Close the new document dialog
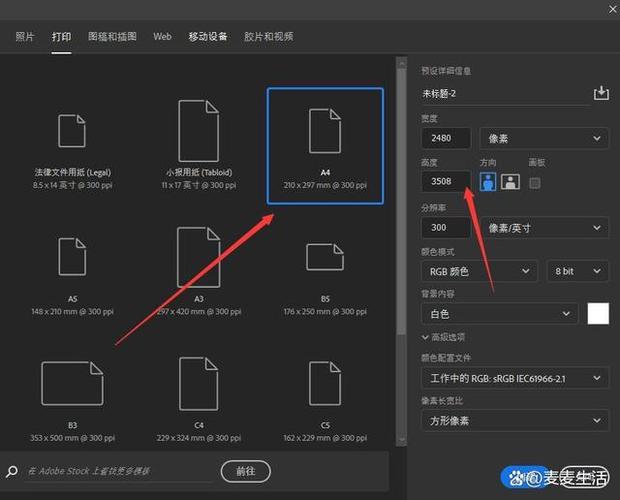Screen dimensions: 620x500 (612, 9)
